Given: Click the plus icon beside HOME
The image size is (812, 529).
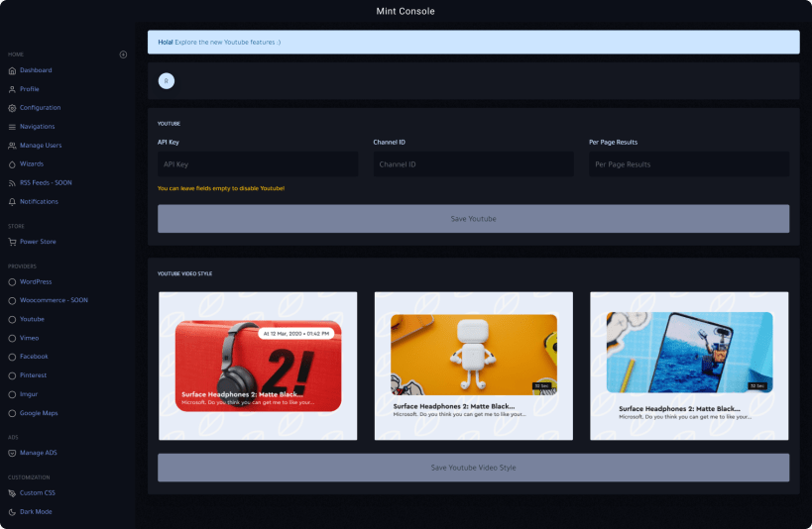Looking at the screenshot, I should click(x=123, y=54).
